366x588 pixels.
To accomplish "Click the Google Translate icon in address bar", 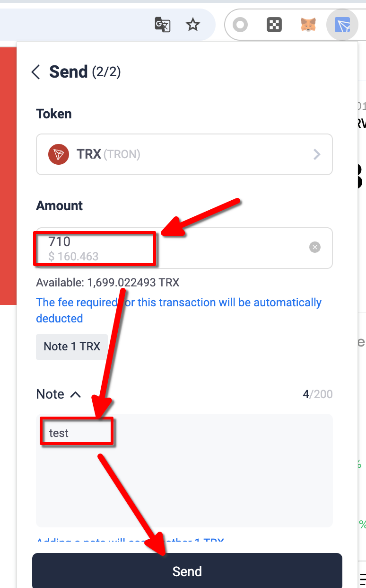I will 162,25.
